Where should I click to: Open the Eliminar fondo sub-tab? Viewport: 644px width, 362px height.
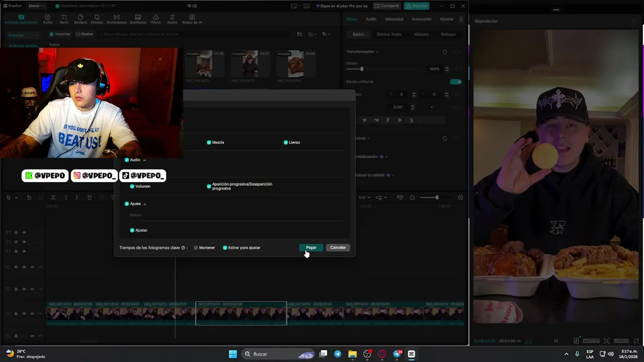click(389, 34)
